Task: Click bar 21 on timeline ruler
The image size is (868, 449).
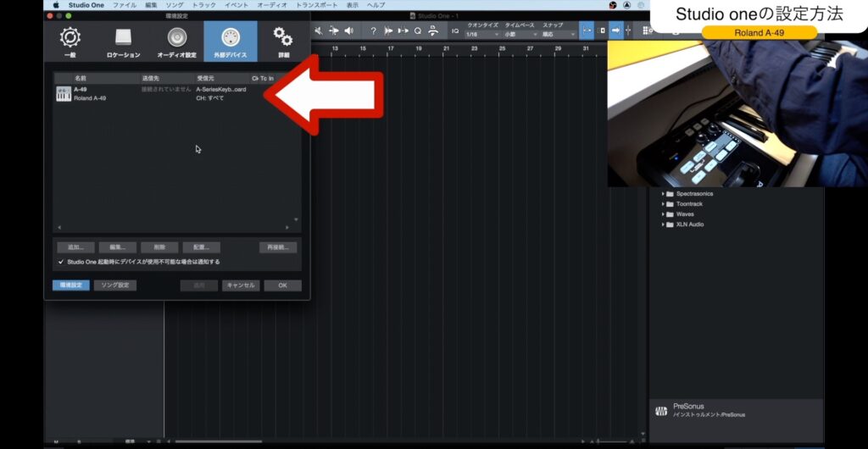Action: tap(446, 48)
